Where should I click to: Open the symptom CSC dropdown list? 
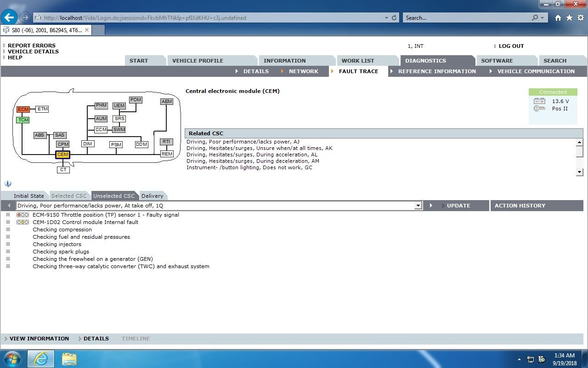pyautogui.click(x=418, y=206)
